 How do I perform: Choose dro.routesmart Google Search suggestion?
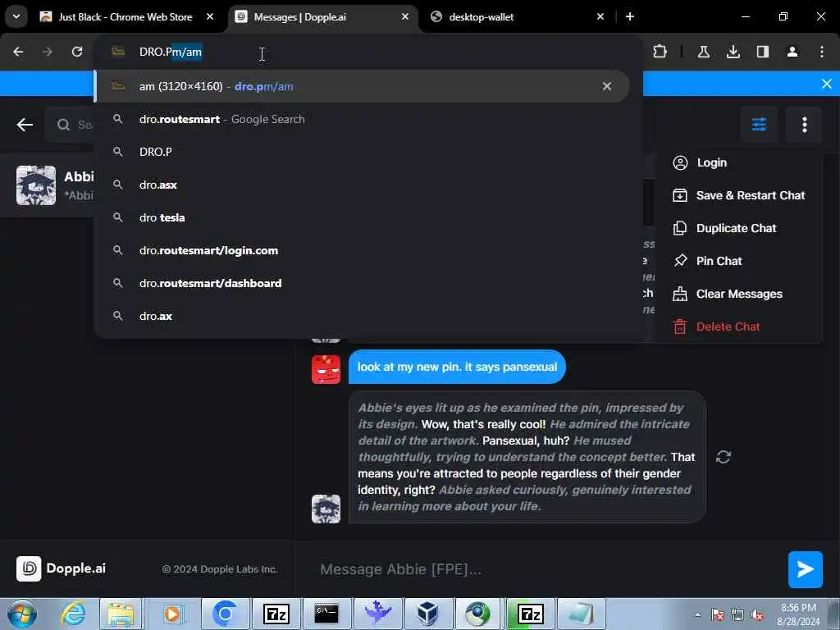[361, 119]
